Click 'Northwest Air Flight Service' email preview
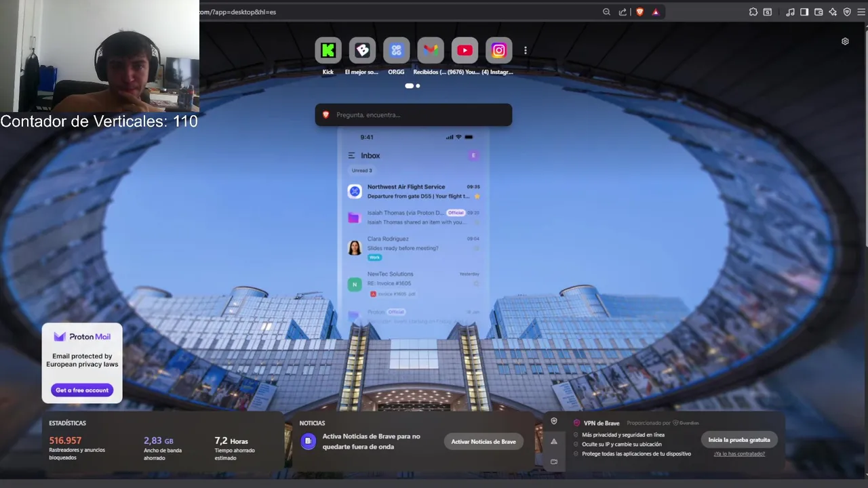Viewport: 868px width, 488px height. pos(414,191)
